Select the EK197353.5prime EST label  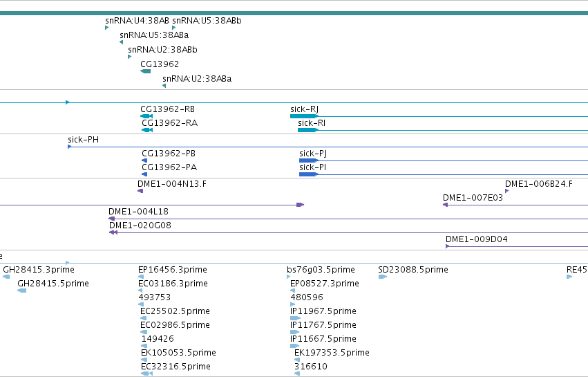pos(332,353)
